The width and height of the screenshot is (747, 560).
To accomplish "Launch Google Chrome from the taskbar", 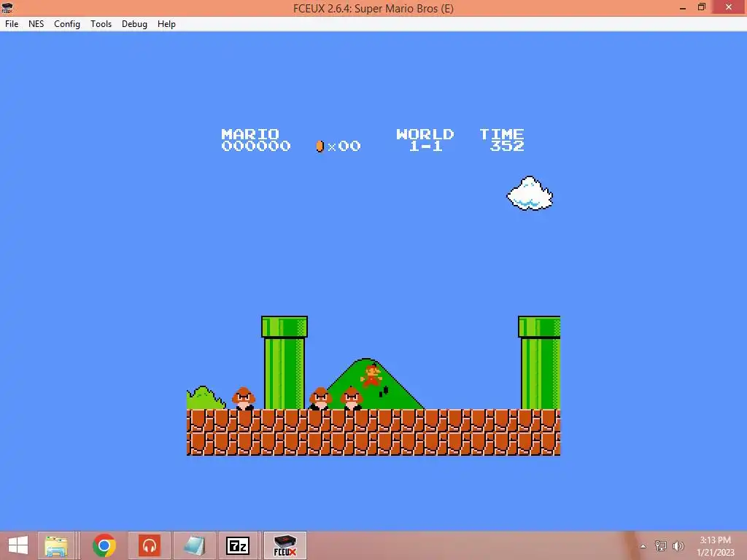I will (x=104, y=545).
